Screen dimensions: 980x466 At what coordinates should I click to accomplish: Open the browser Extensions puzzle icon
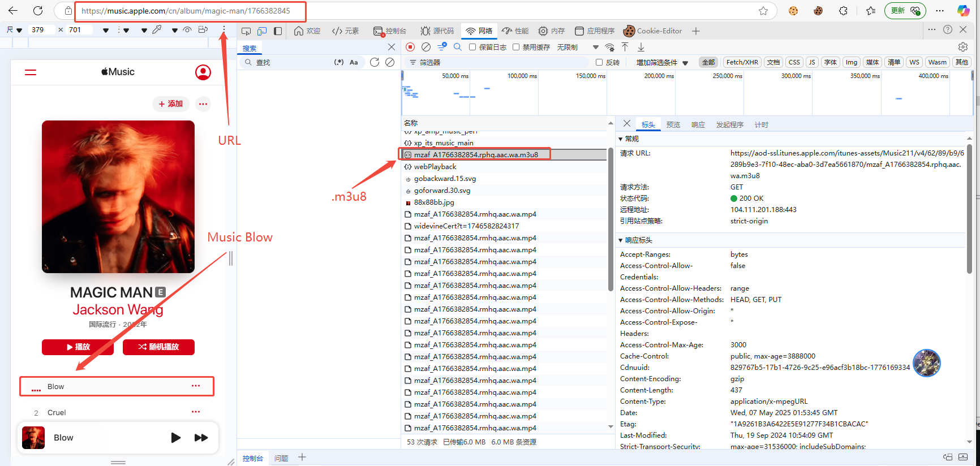pyautogui.click(x=843, y=11)
